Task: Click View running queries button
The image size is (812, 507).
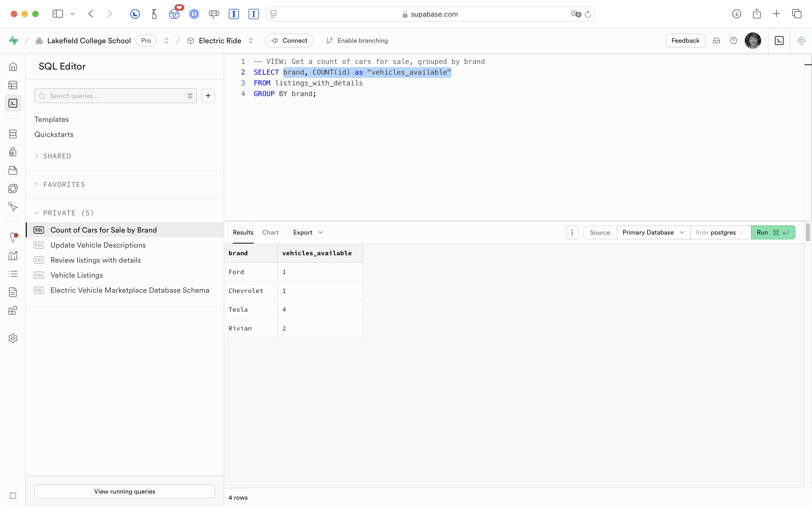Action: [124, 491]
